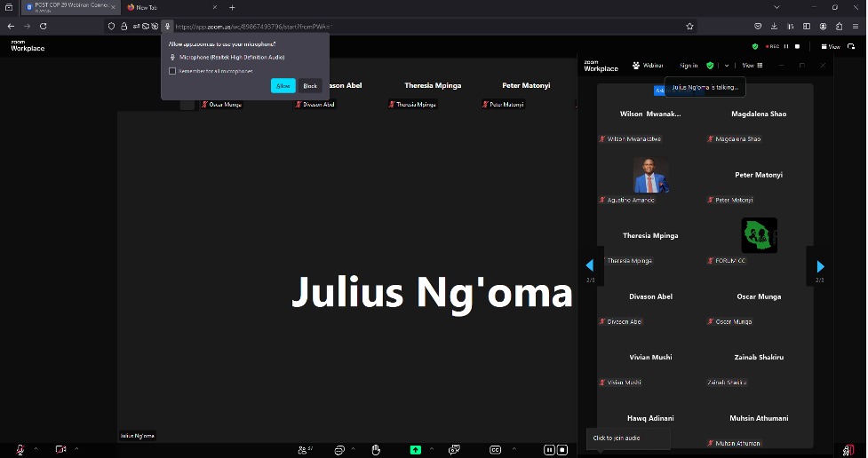Click 'Click to join audio' tooltip
The width and height of the screenshot is (868, 458).
pyautogui.click(x=628, y=438)
